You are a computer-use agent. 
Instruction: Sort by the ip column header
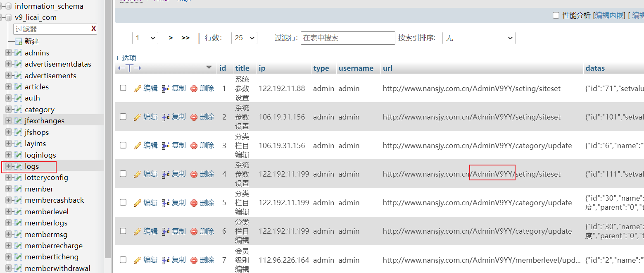tap(262, 68)
